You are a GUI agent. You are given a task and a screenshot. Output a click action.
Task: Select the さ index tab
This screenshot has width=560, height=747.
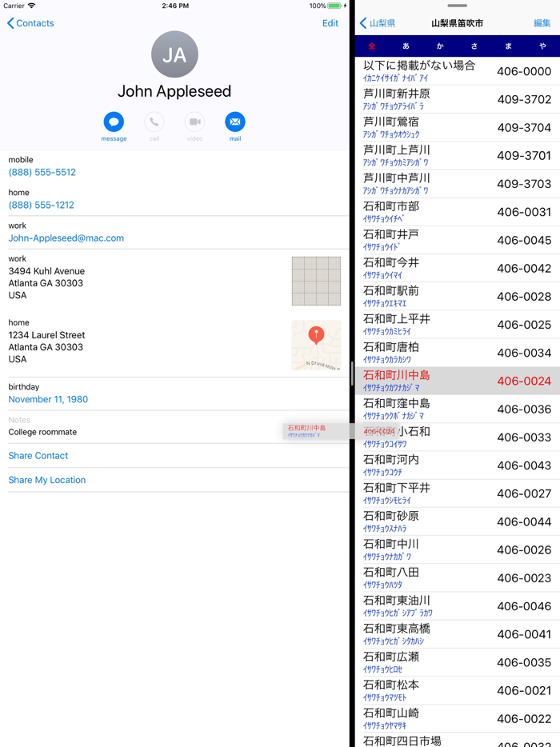(x=474, y=46)
